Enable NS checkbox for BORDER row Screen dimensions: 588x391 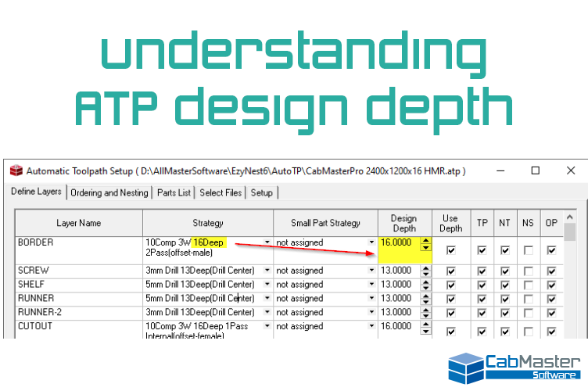(529, 250)
